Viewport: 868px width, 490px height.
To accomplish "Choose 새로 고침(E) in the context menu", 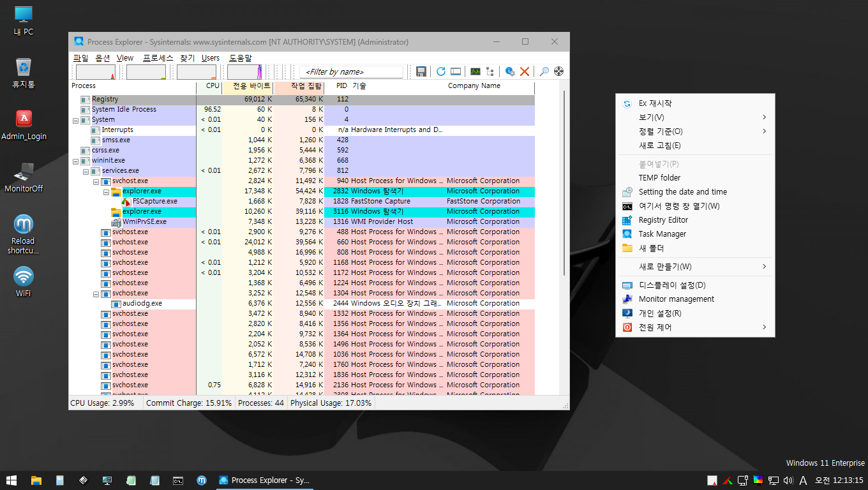I will (695, 145).
